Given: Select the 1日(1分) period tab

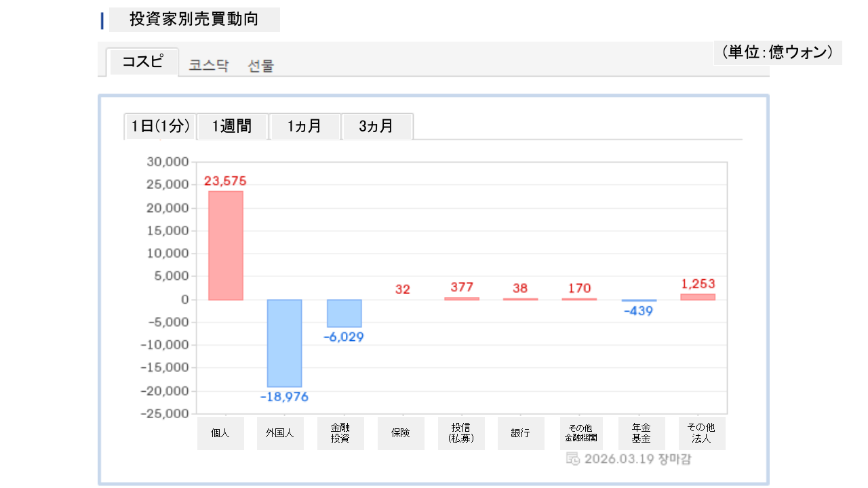Looking at the screenshot, I should click(160, 126).
